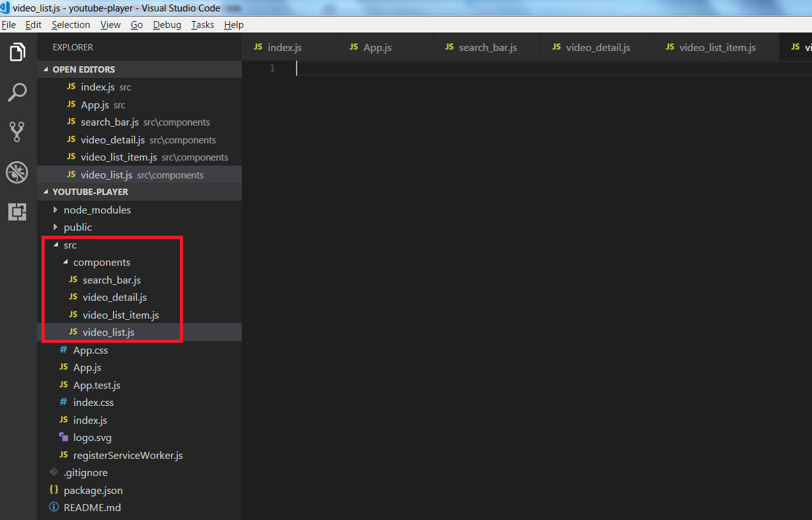The height and width of the screenshot is (520, 812).
Task: Switch to the video_list_item.js editor tab
Action: coord(716,47)
